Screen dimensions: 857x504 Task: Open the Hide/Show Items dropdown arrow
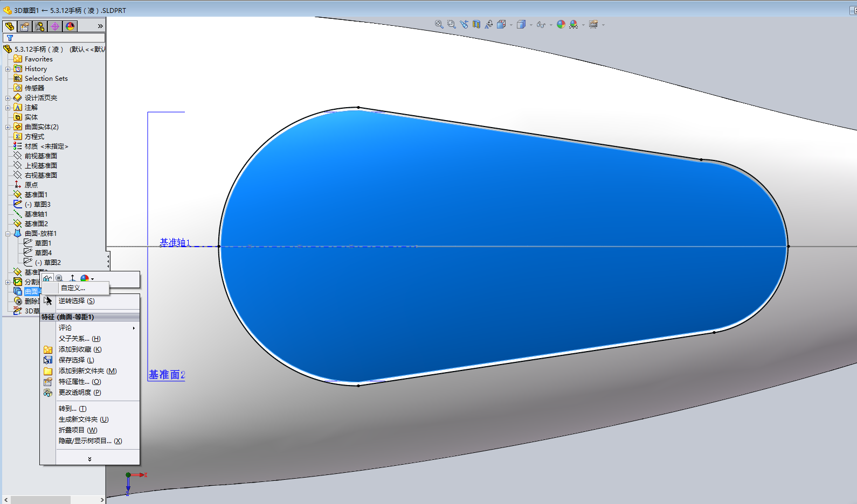[x=551, y=25]
